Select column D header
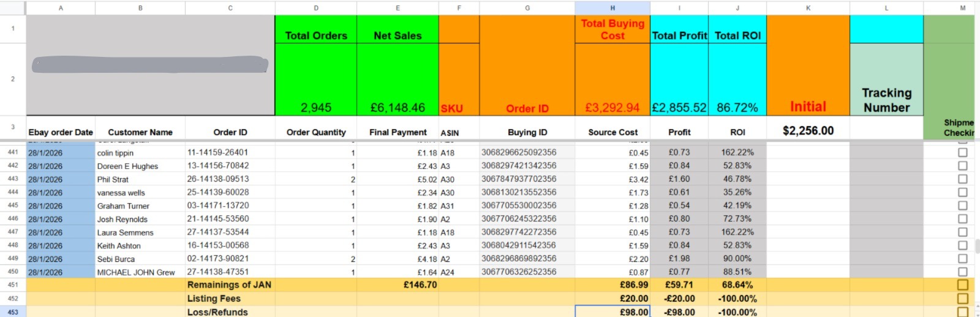 (315, 8)
